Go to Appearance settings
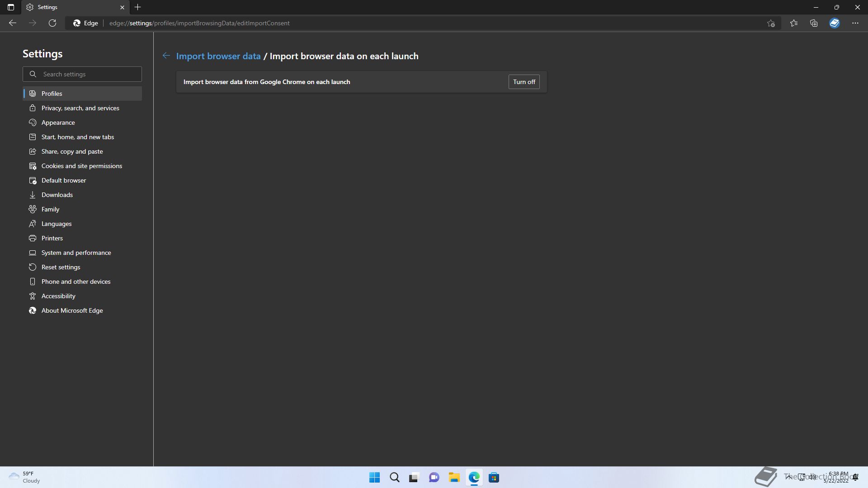Image resolution: width=868 pixels, height=488 pixels. point(82,122)
